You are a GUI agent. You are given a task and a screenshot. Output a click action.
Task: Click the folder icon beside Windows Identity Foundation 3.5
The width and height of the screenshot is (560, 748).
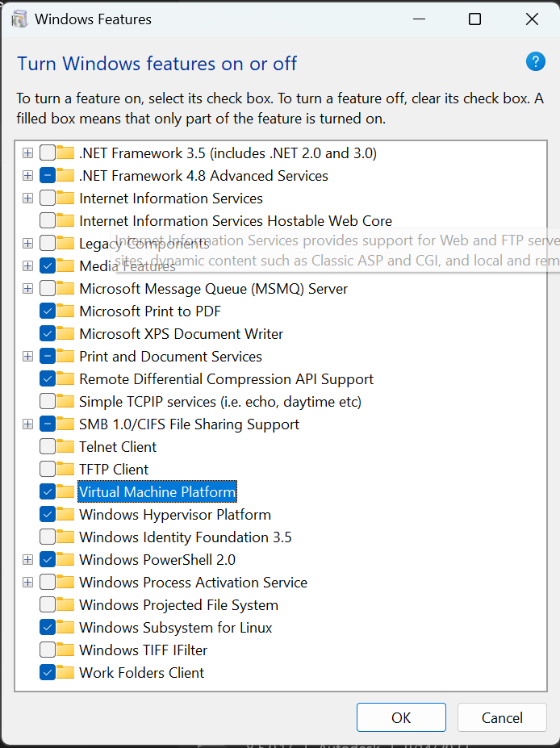pyautogui.click(x=66, y=537)
